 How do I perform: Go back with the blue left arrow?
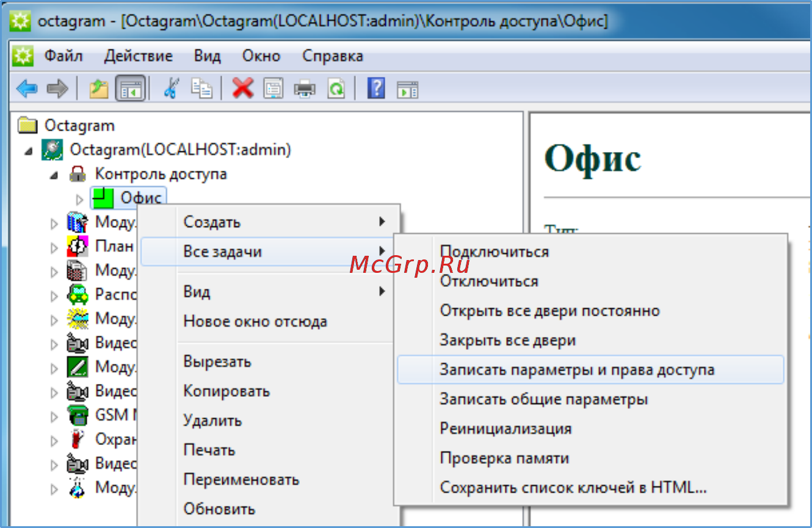click(27, 89)
